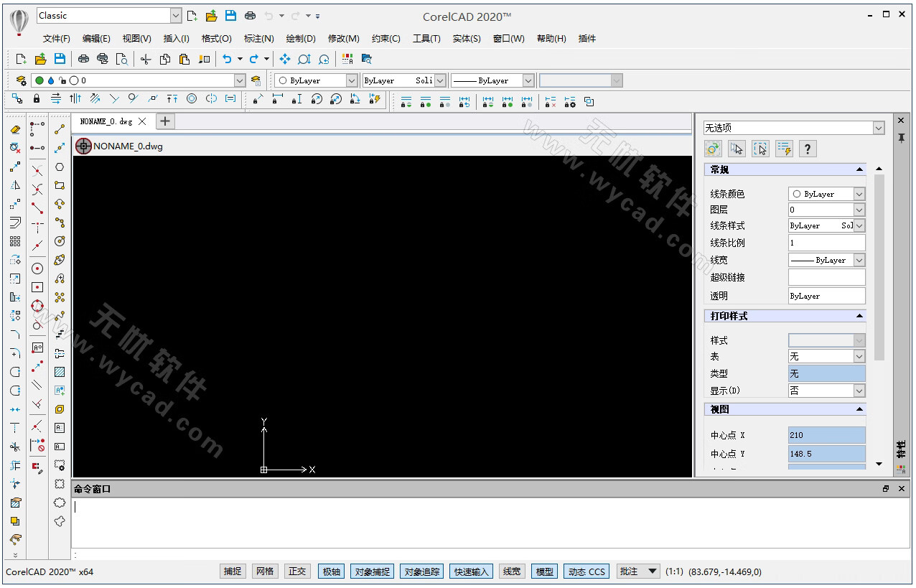The width and height of the screenshot is (916, 588).
Task: Open the Classic workspace dropdown
Action: click(176, 16)
